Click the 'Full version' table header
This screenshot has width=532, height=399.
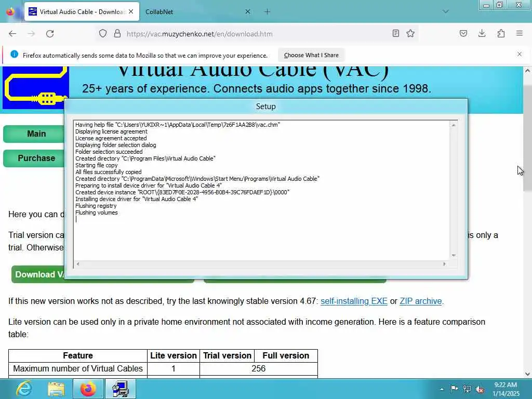tap(286, 355)
